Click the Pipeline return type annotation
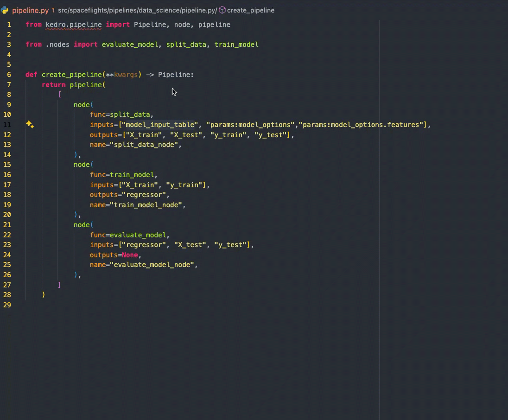The width and height of the screenshot is (508, 420). [x=176, y=75]
